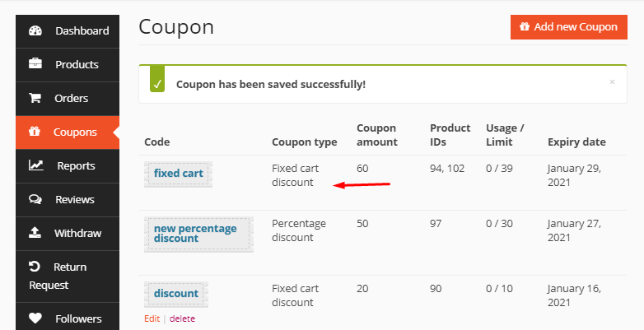The height and width of the screenshot is (330, 644).
Task: Navigate to the Withdraw section
Action: pos(77,233)
